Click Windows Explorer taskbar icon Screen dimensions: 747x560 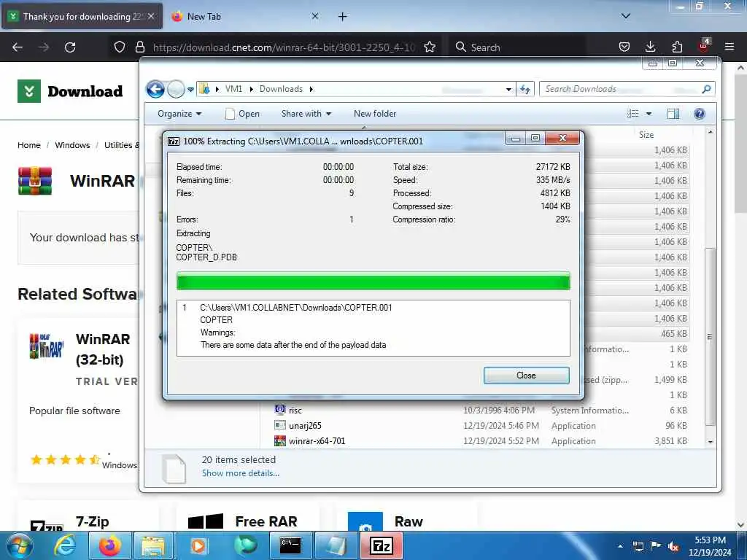pos(153,545)
